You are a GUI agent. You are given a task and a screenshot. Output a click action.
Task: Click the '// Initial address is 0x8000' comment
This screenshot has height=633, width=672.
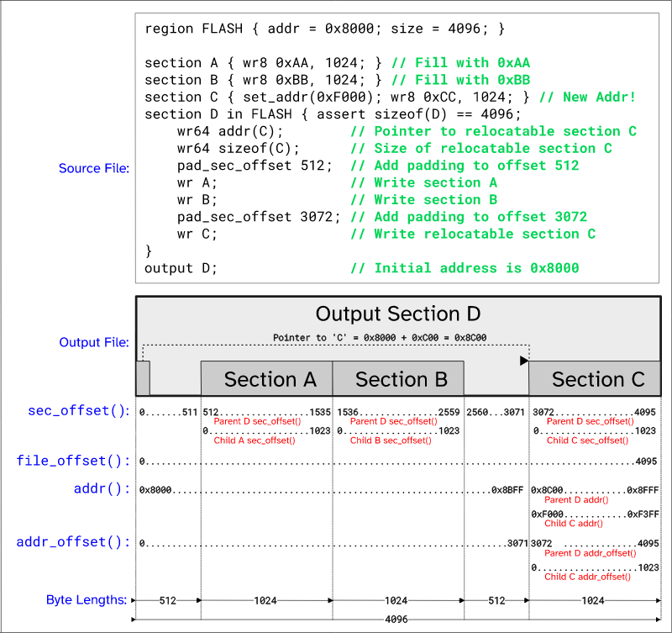point(465,268)
